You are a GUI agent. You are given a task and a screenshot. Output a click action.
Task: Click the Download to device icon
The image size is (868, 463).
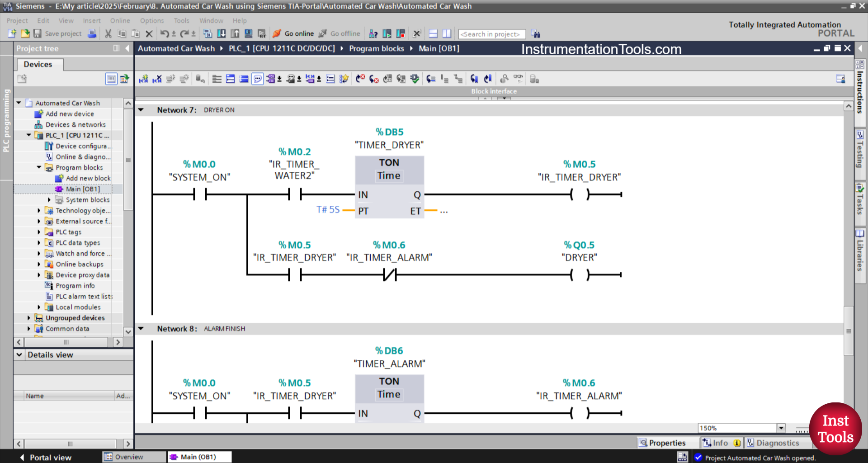pyautogui.click(x=221, y=33)
